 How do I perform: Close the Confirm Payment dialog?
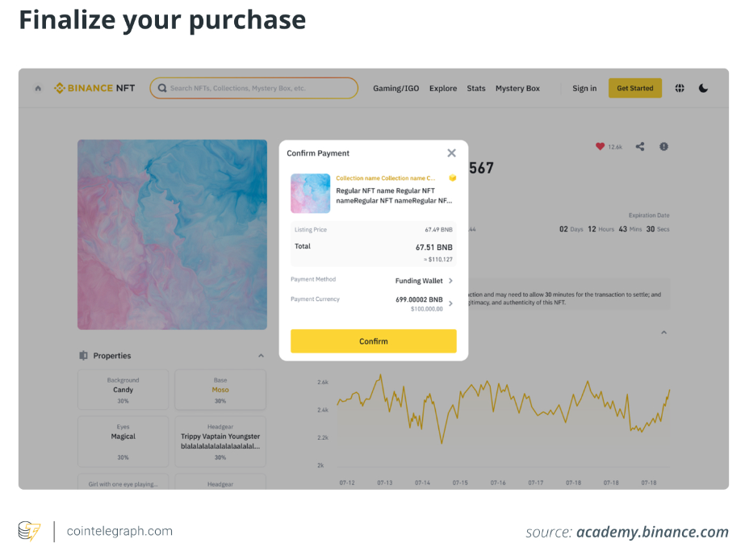pyautogui.click(x=451, y=153)
